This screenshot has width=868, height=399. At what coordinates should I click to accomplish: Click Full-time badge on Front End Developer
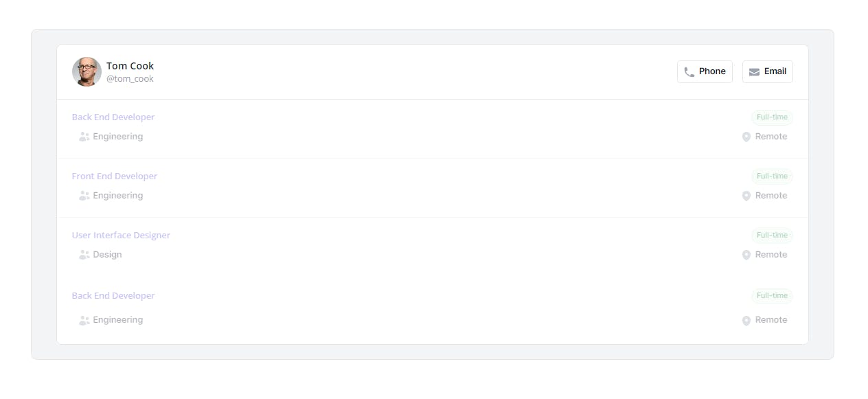772,176
